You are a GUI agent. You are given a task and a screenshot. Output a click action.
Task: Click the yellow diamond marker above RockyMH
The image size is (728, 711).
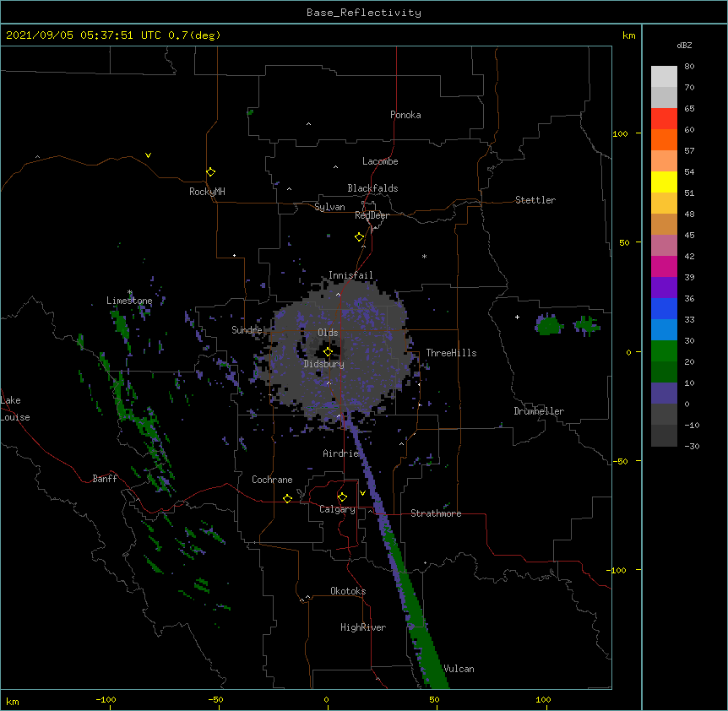pos(210,171)
